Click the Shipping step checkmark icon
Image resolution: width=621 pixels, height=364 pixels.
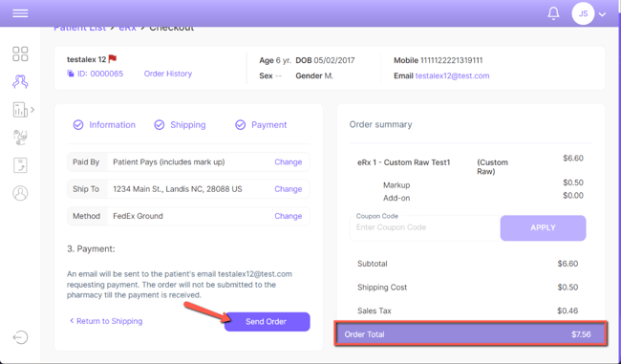point(160,125)
